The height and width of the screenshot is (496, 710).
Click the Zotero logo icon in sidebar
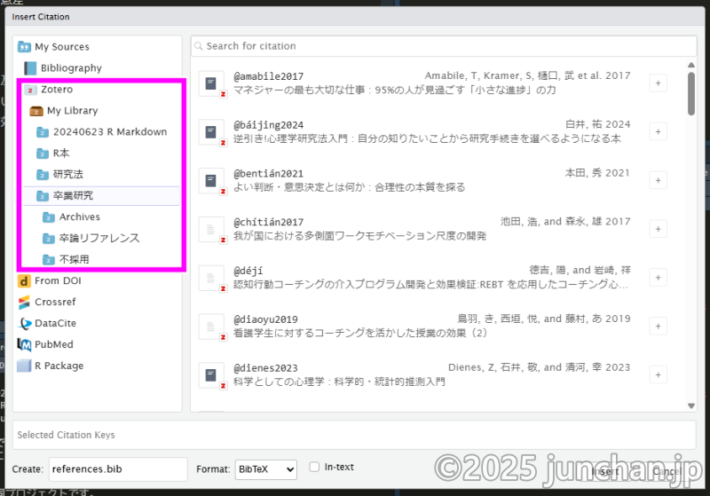pos(30,90)
